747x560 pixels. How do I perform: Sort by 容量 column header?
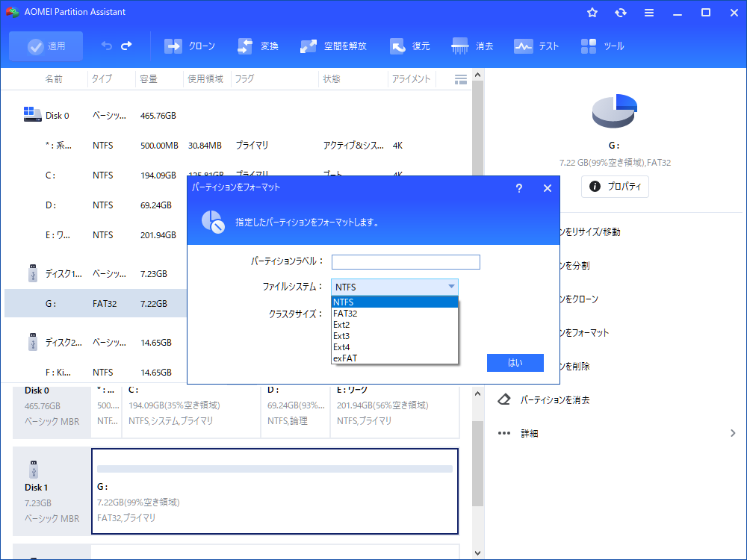coord(149,79)
